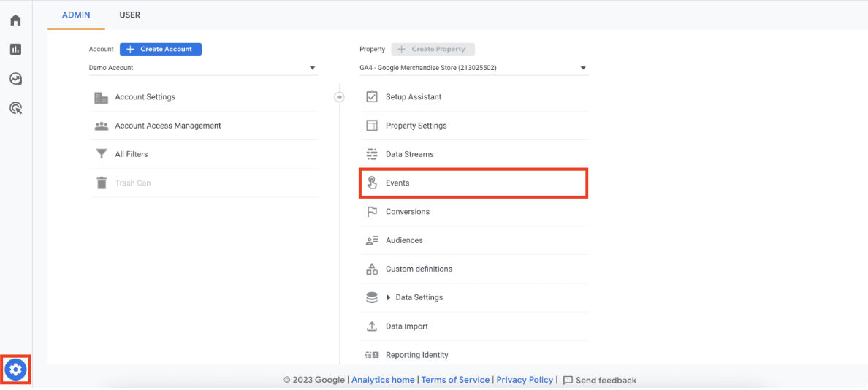Select the Data Settings label
The image size is (868, 390).
coord(419,298)
